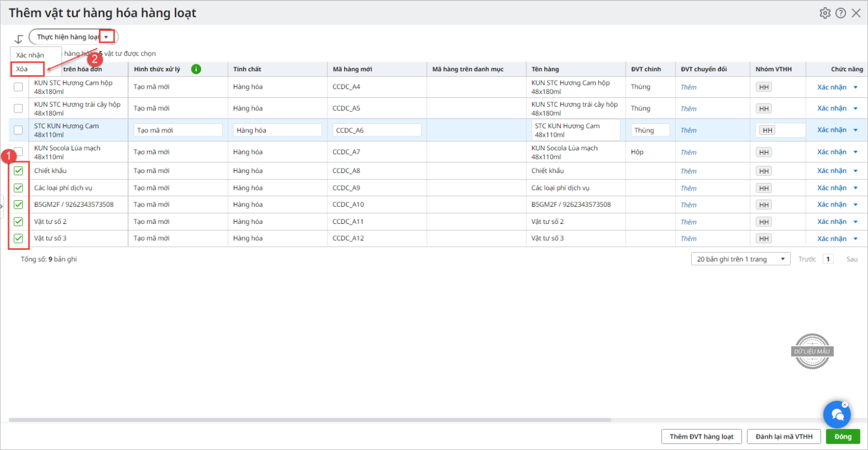Screen dimensions: 868x450
Task: Choose Xác nhận in the bulk action menu
Action: pos(30,55)
